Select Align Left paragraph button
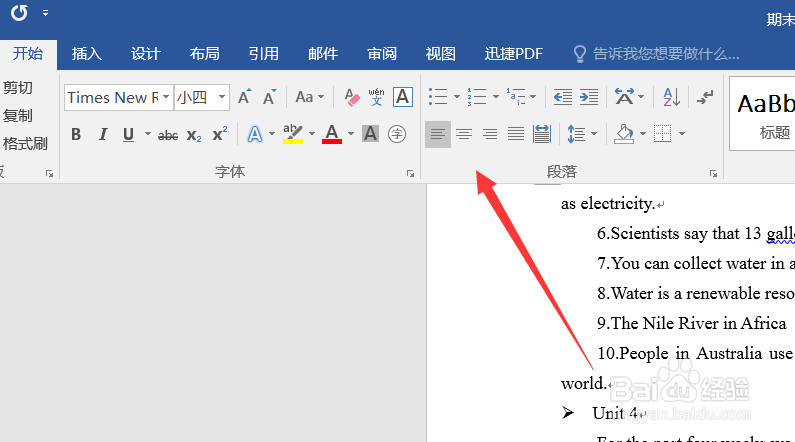Screen dimensions: 795x442 coord(438,134)
